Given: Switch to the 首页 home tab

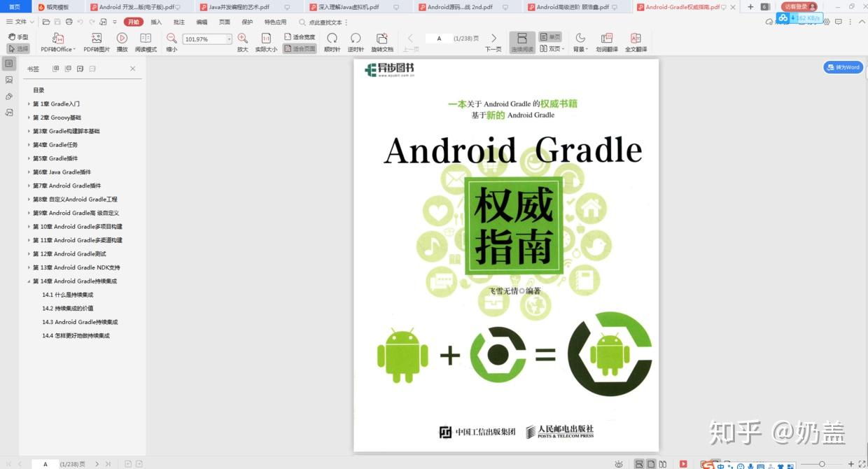Looking at the screenshot, I should (15, 7).
